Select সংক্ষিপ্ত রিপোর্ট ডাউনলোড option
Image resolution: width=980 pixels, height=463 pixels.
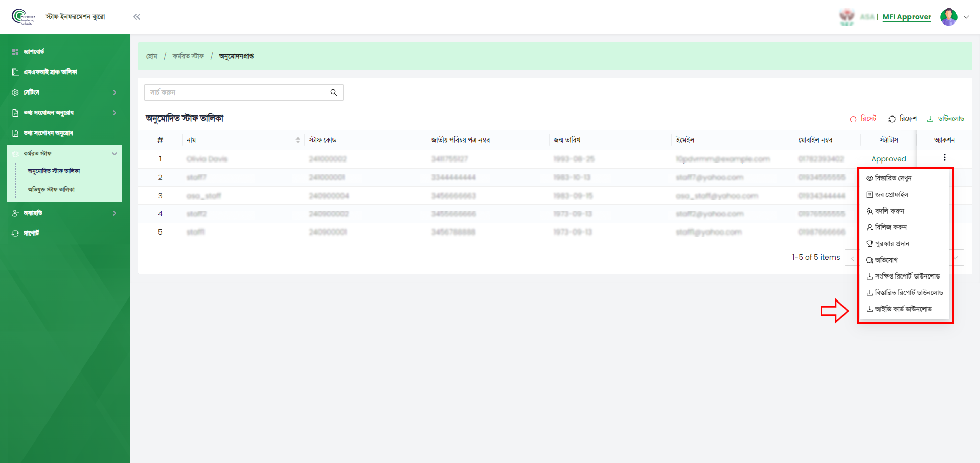pyautogui.click(x=904, y=276)
